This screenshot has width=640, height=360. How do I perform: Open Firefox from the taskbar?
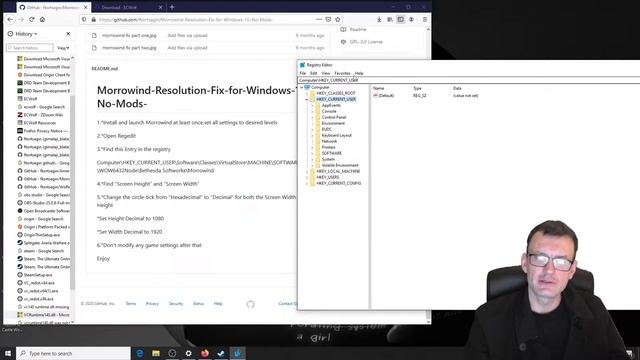click(204, 353)
